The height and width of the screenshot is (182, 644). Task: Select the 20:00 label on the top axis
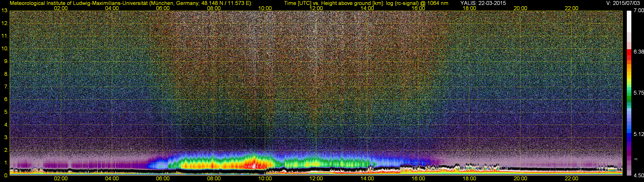coord(521,8)
